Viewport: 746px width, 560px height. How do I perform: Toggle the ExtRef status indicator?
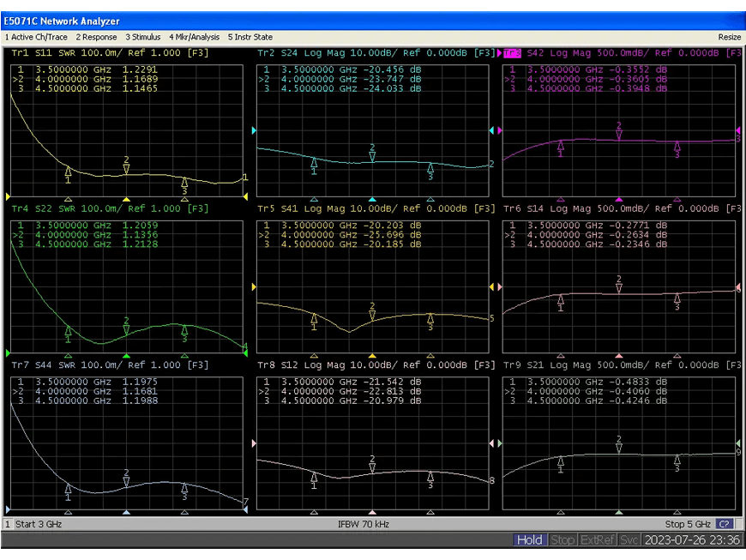598,539
